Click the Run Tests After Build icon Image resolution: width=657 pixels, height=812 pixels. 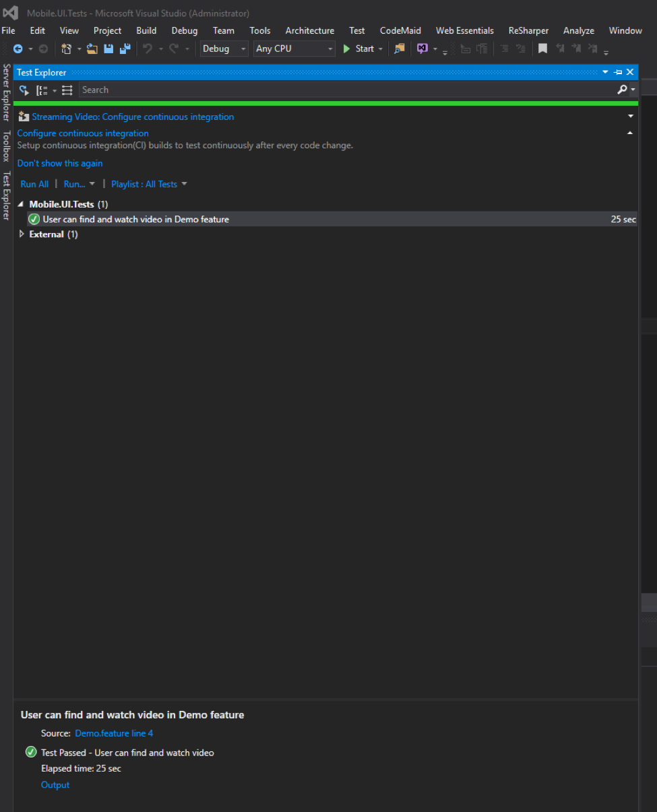click(x=24, y=90)
